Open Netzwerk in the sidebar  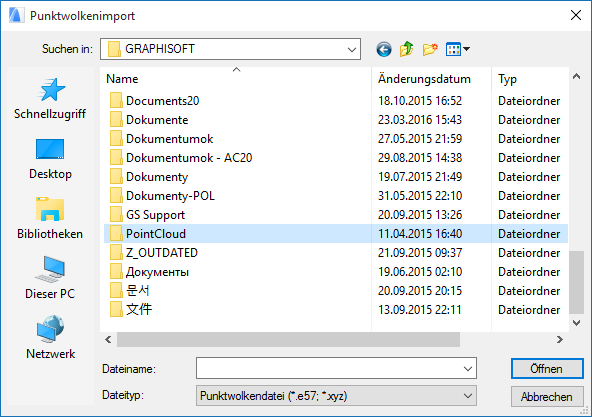click(x=50, y=337)
